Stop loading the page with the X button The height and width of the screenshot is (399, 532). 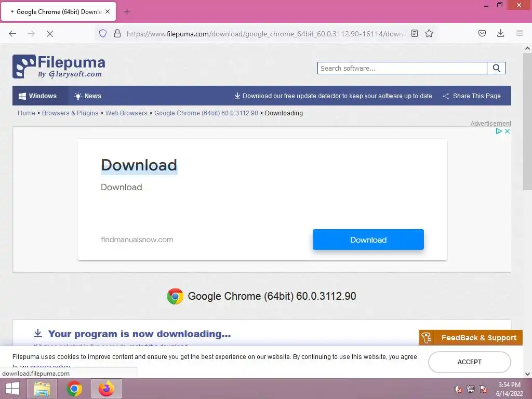coord(50,33)
